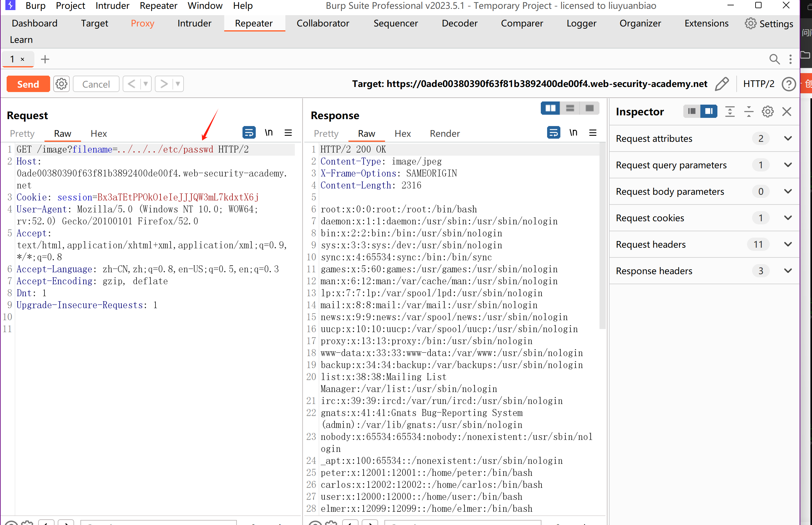Open the Response panel hamburger menu

click(593, 133)
